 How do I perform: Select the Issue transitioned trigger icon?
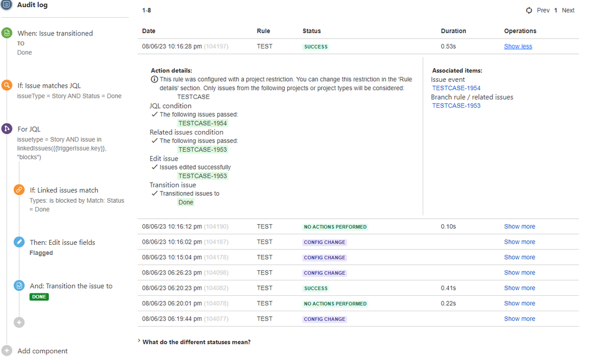tap(7, 33)
